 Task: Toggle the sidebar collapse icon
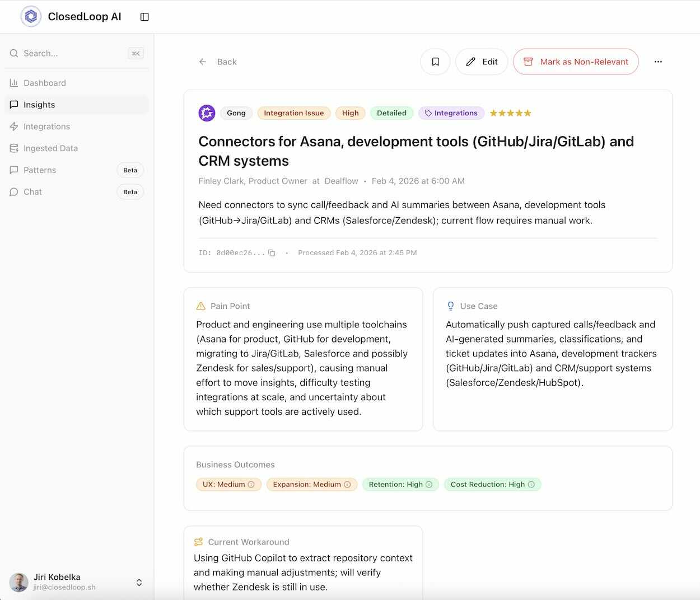click(x=144, y=17)
